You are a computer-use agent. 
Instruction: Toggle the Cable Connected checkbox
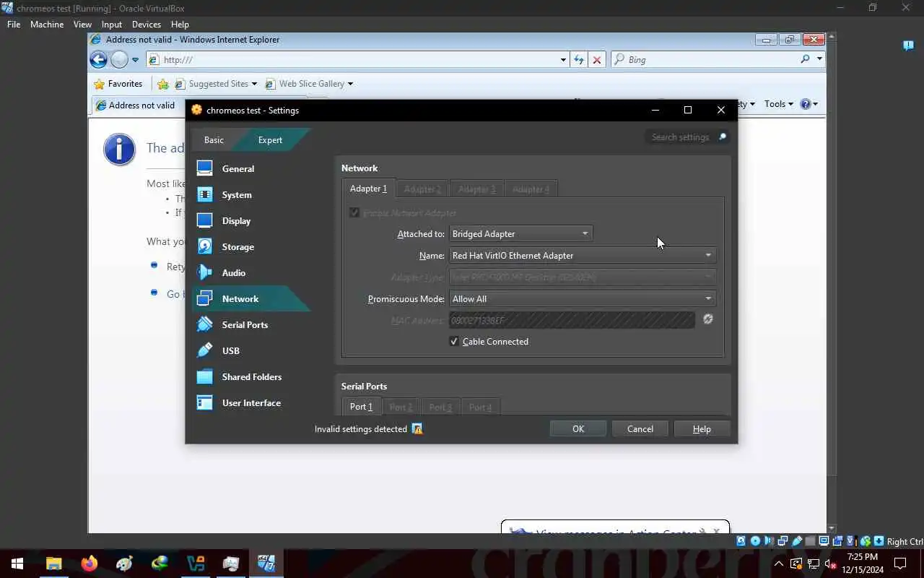454,341
